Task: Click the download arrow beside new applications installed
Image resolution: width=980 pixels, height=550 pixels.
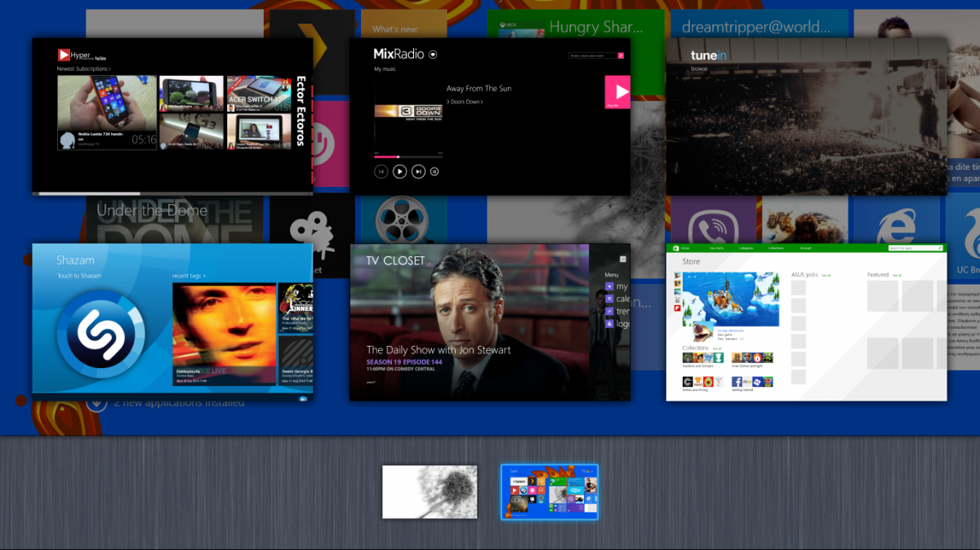Action: tap(96, 403)
